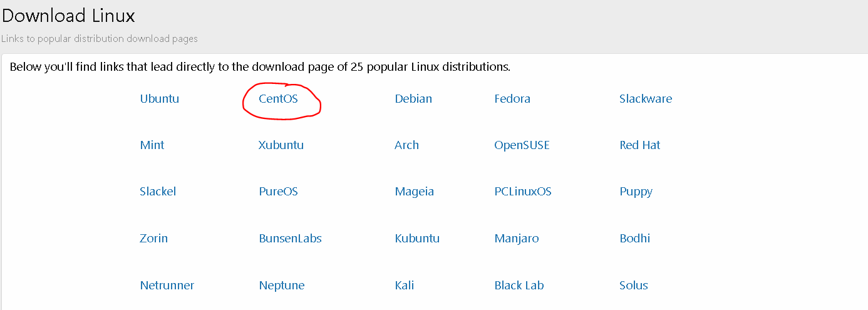The width and height of the screenshot is (868, 310).
Task: Open the Bodhi download link
Action: pyautogui.click(x=635, y=238)
